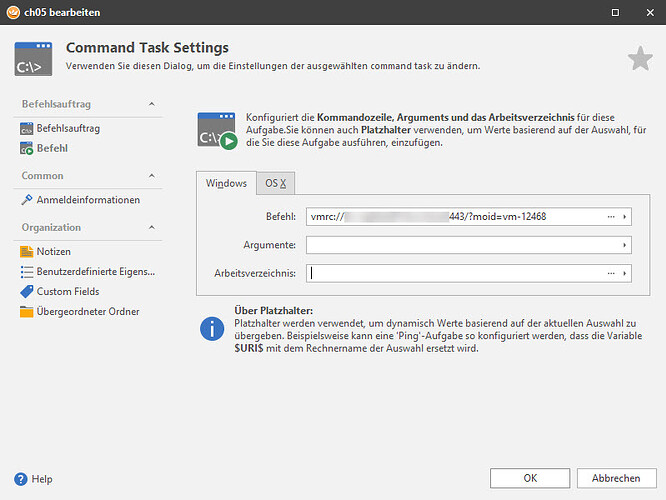Open the Notizen section
The height and width of the screenshot is (500, 666).
(53, 252)
